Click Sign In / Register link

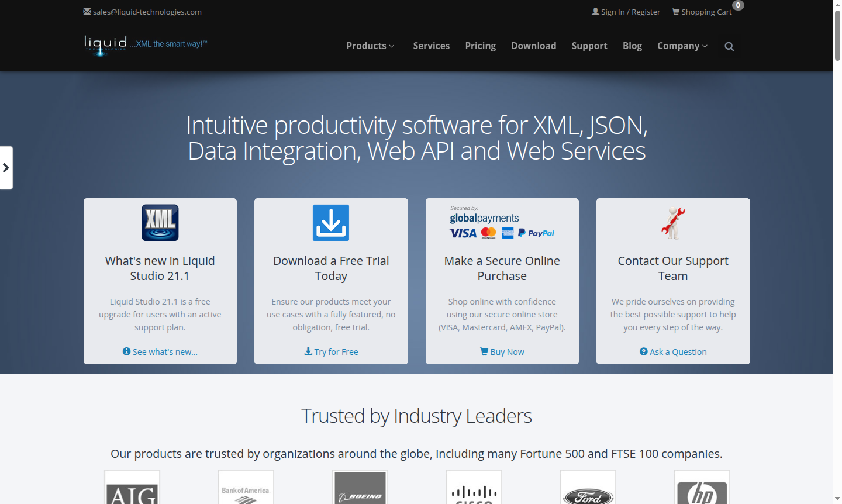coord(626,12)
